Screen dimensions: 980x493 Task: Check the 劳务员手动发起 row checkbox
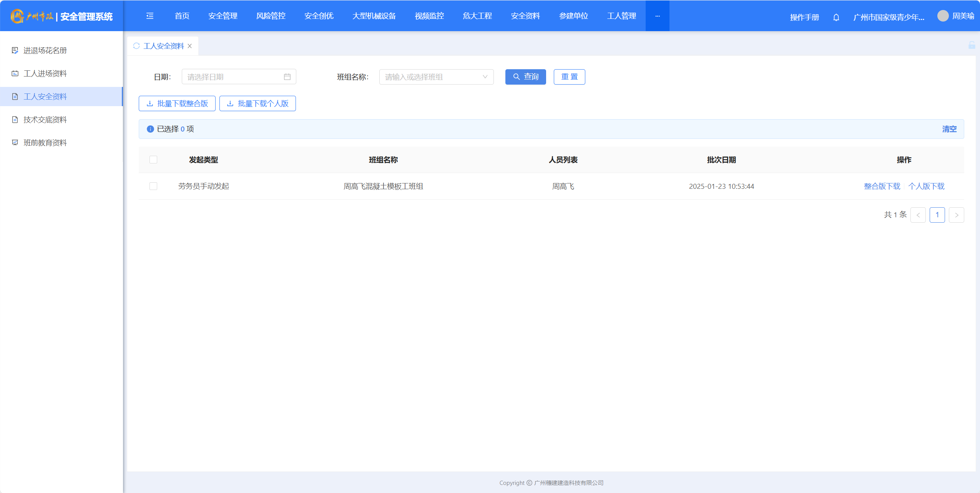pyautogui.click(x=153, y=186)
